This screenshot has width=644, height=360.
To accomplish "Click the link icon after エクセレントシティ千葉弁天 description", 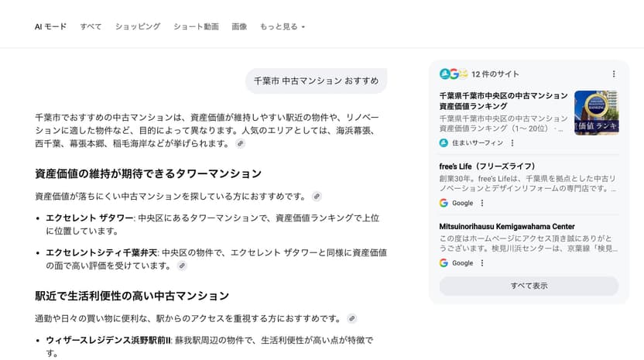I will [182, 266].
